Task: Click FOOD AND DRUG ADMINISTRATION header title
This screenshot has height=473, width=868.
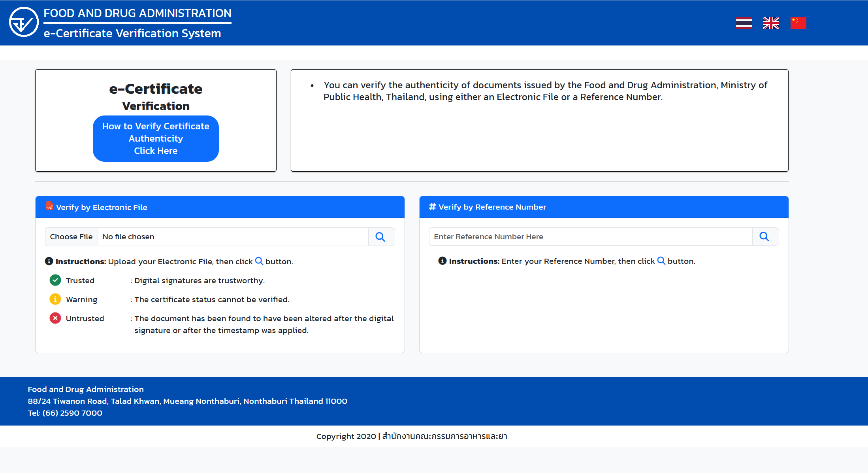Action: coord(137,13)
